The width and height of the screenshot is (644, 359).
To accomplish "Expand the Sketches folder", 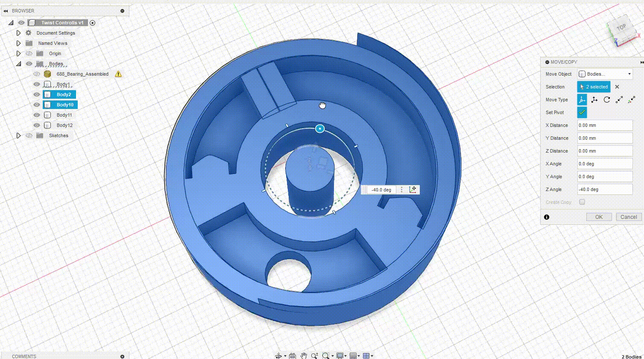I will pyautogui.click(x=18, y=135).
